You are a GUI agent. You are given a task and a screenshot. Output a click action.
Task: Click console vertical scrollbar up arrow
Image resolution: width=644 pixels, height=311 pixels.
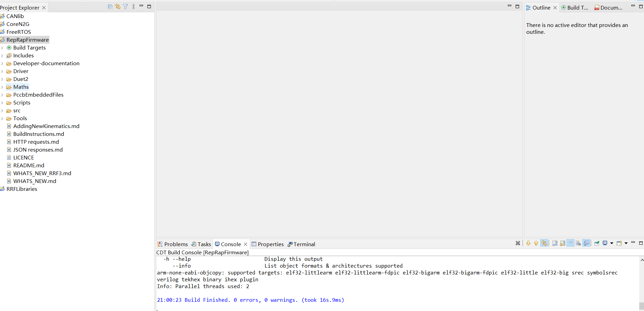[x=642, y=260]
